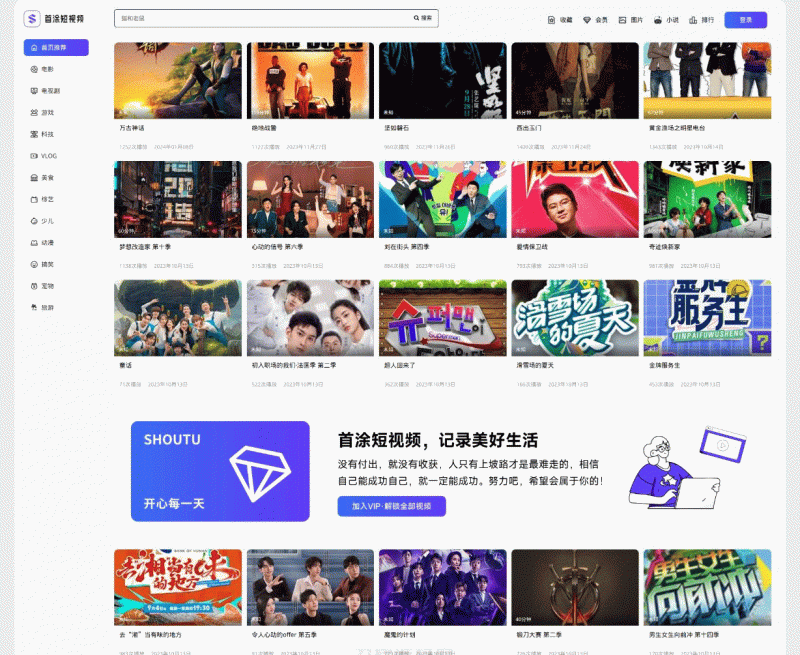Image resolution: width=800 pixels, height=655 pixels.
Task: Select 首页推荐 in the sidebar
Action: tap(56, 47)
